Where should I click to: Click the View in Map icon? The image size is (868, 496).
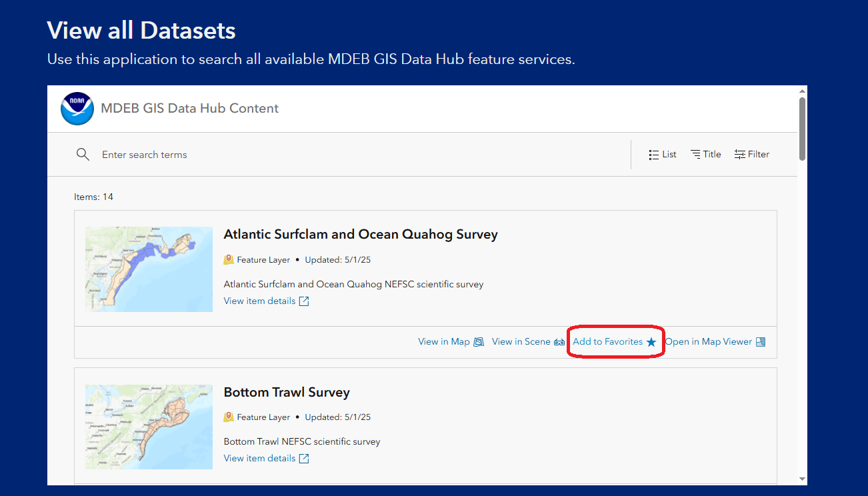tap(479, 342)
